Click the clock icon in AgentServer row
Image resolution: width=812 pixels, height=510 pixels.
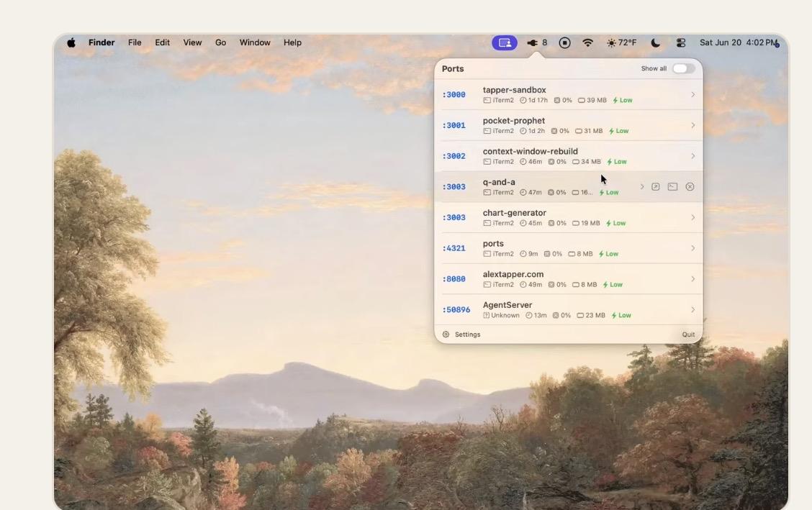point(528,316)
